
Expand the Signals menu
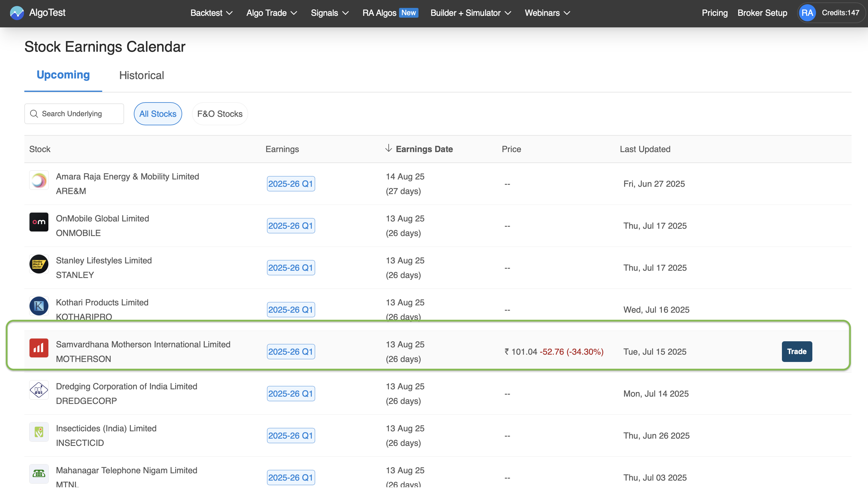pyautogui.click(x=330, y=13)
